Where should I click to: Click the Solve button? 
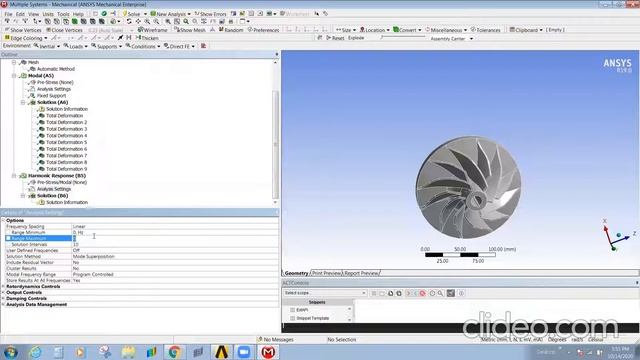[x=132, y=14]
